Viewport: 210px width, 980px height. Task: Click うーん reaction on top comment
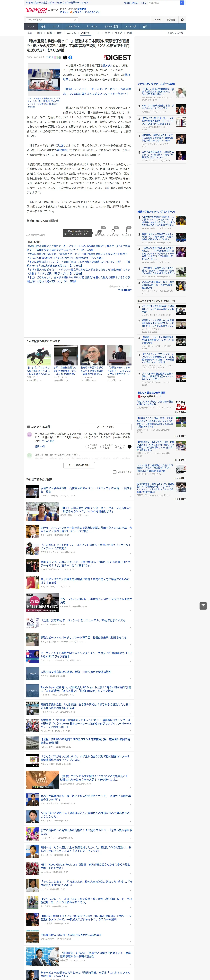click(120, 446)
